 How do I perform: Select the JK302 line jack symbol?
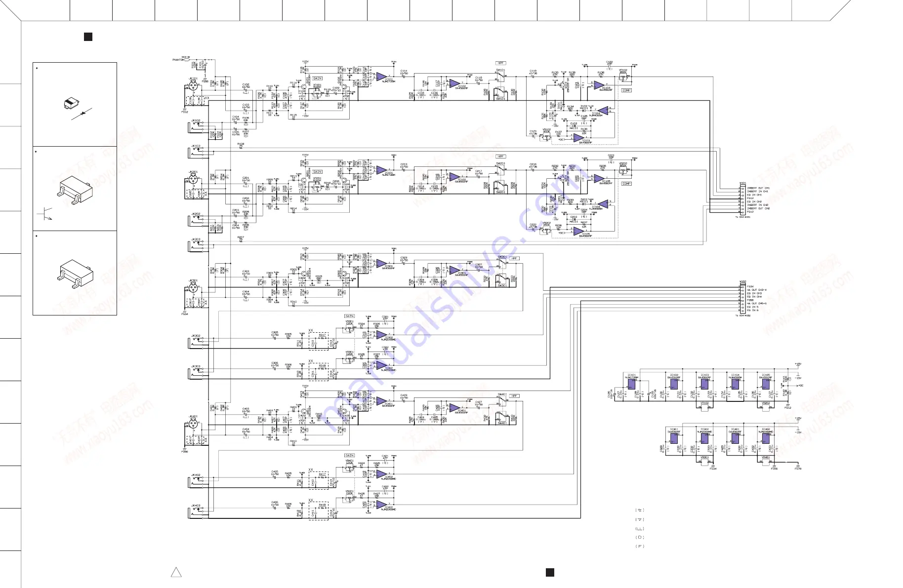(196, 343)
